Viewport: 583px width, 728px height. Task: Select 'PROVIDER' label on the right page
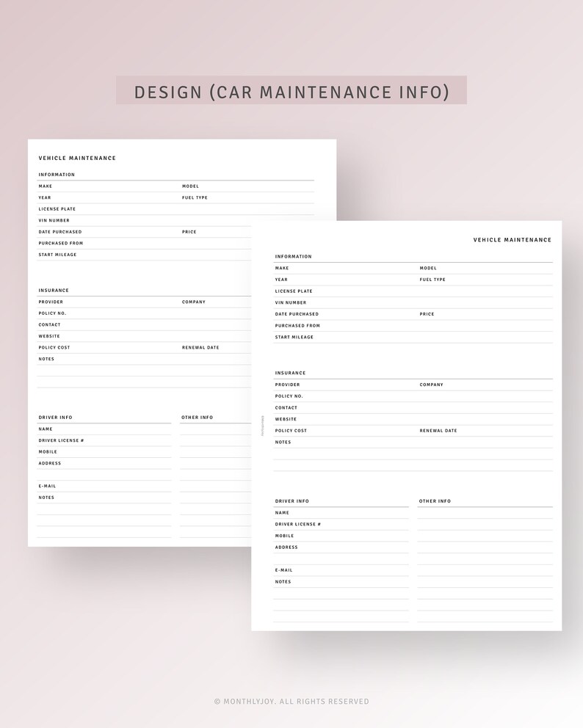click(x=288, y=385)
